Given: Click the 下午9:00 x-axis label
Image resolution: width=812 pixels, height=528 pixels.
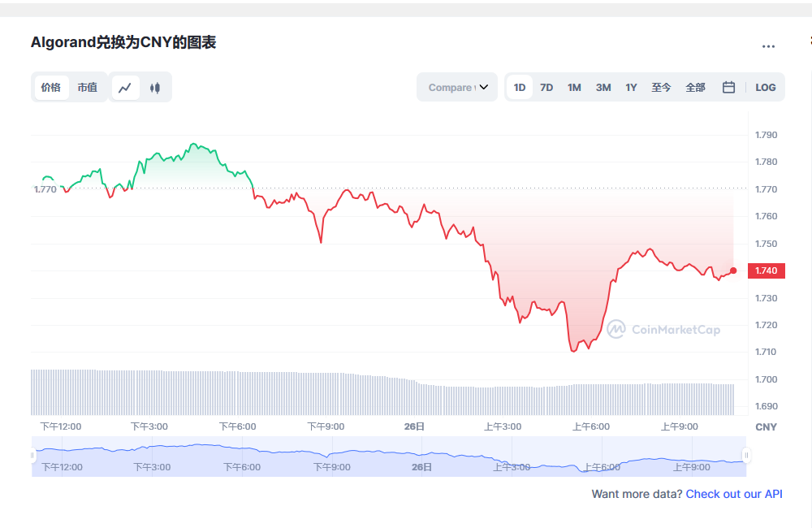Looking at the screenshot, I should pos(326,426).
